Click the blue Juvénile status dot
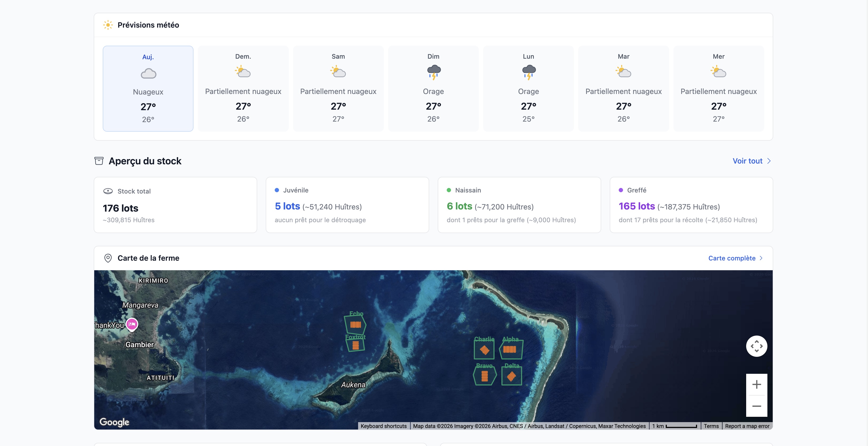Viewport: 868px width, 446px height. [277, 190]
